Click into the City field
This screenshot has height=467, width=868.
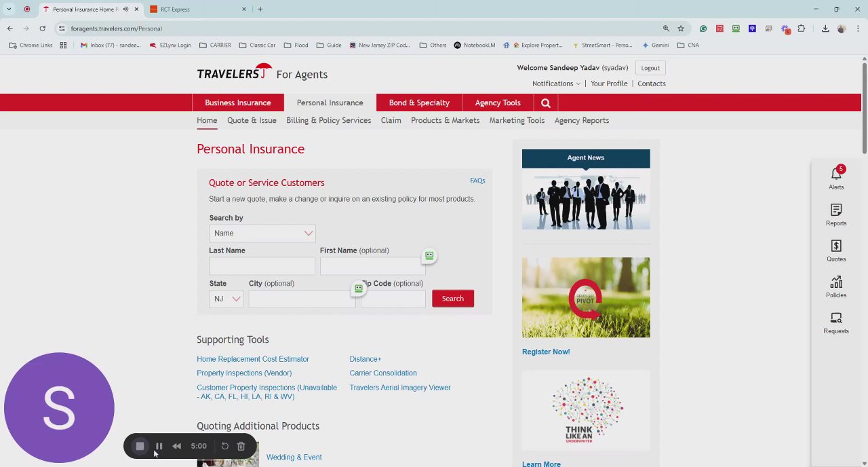click(x=302, y=299)
